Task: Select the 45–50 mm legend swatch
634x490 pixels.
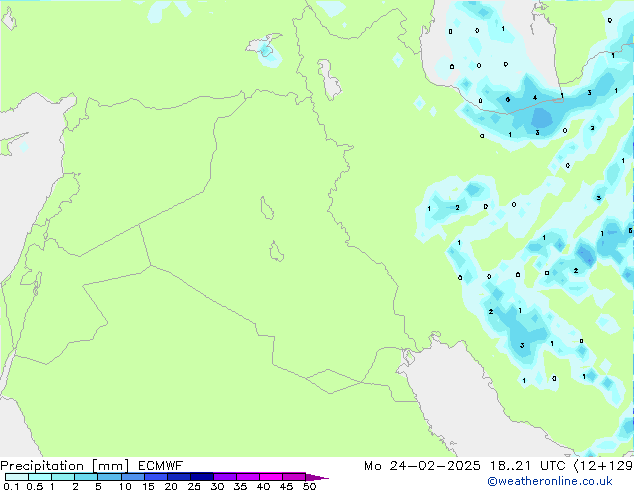Action: point(294,477)
